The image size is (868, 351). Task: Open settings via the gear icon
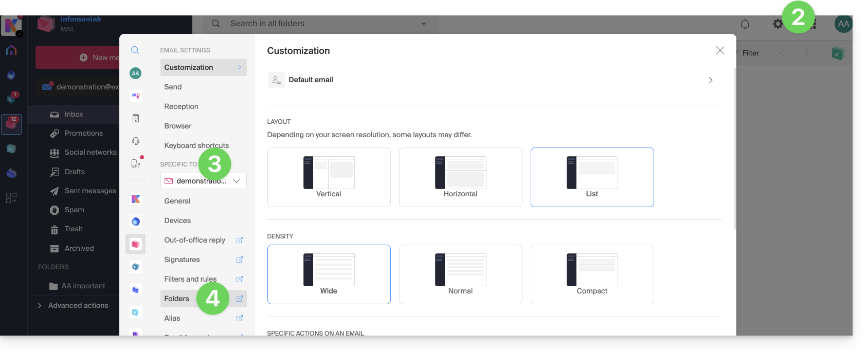(x=777, y=24)
